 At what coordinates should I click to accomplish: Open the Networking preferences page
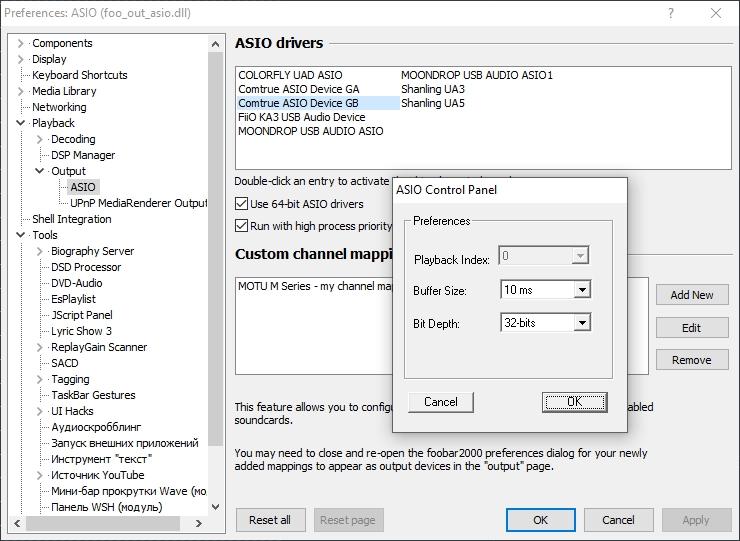pos(59,107)
